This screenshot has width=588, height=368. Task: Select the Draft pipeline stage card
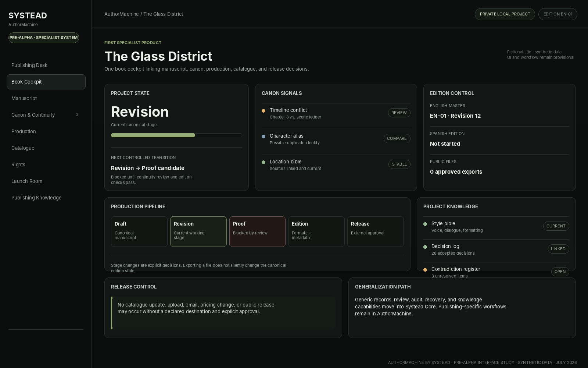click(x=139, y=231)
